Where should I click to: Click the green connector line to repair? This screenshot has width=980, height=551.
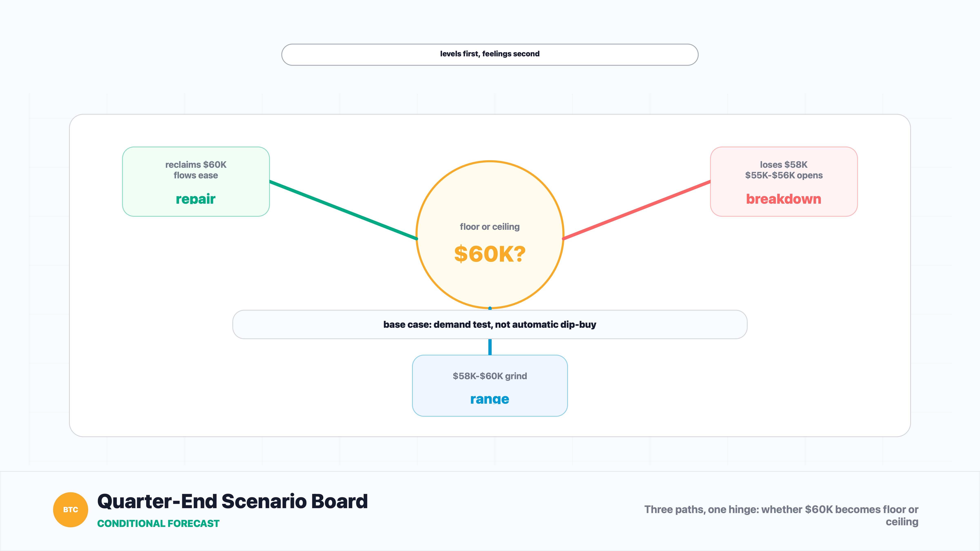point(344,210)
